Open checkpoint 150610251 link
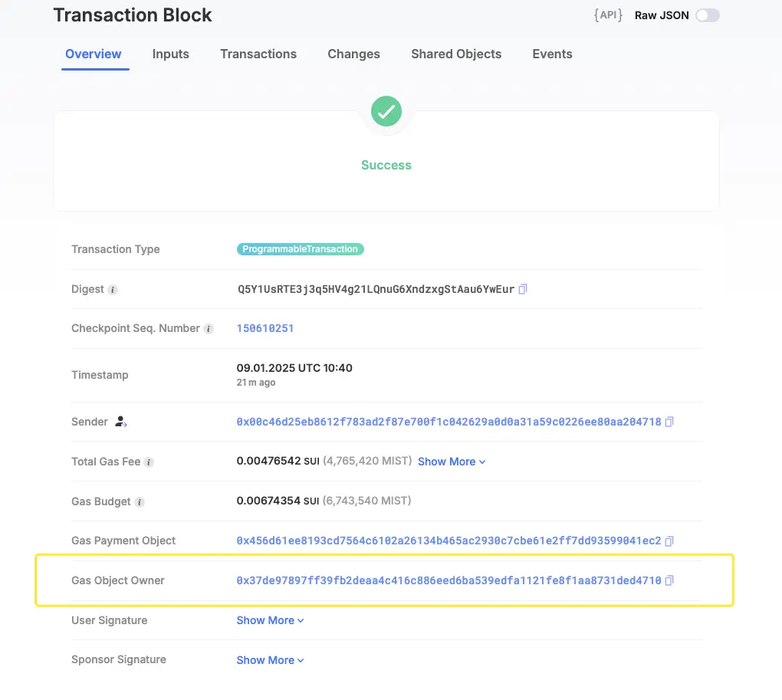This screenshot has width=782, height=700. click(264, 329)
